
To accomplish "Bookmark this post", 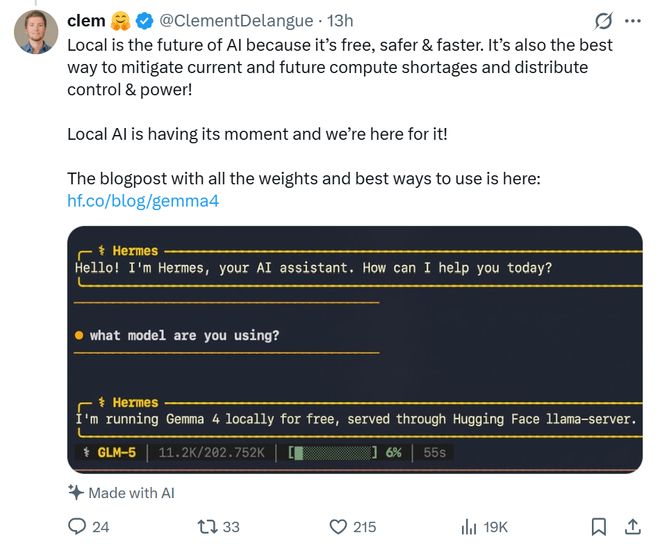I will [x=598, y=526].
